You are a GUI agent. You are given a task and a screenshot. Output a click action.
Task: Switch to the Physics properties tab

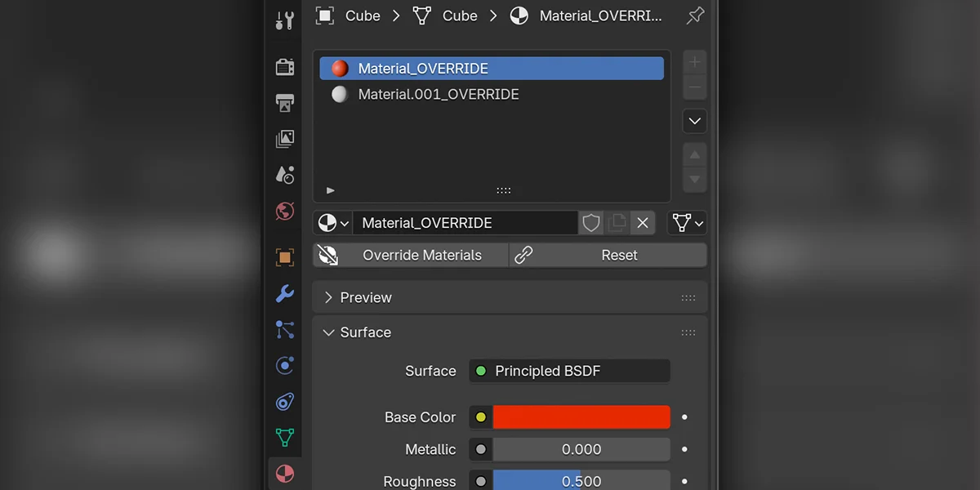(x=284, y=365)
